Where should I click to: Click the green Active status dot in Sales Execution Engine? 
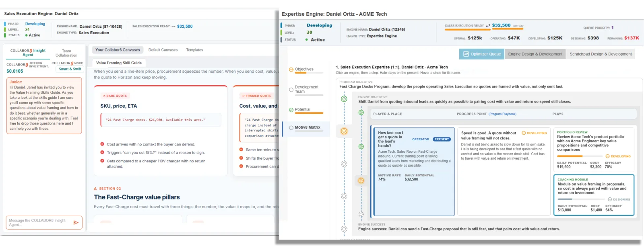[27, 35]
